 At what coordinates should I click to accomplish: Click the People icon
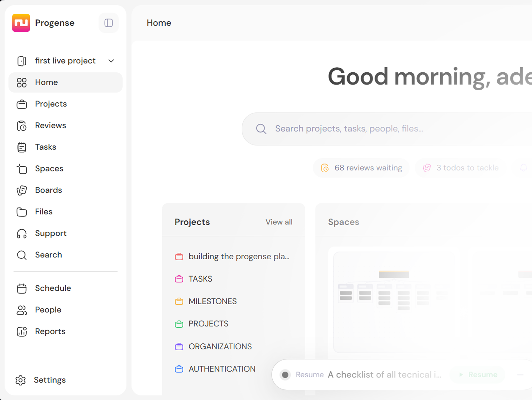point(22,310)
